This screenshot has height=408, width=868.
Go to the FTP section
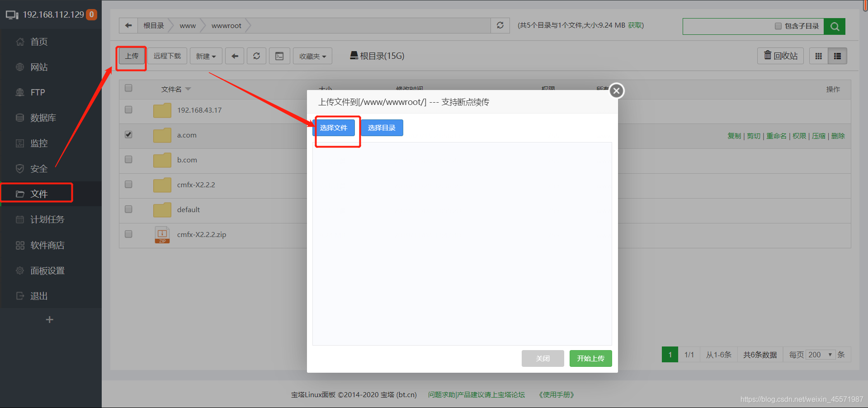pos(38,92)
